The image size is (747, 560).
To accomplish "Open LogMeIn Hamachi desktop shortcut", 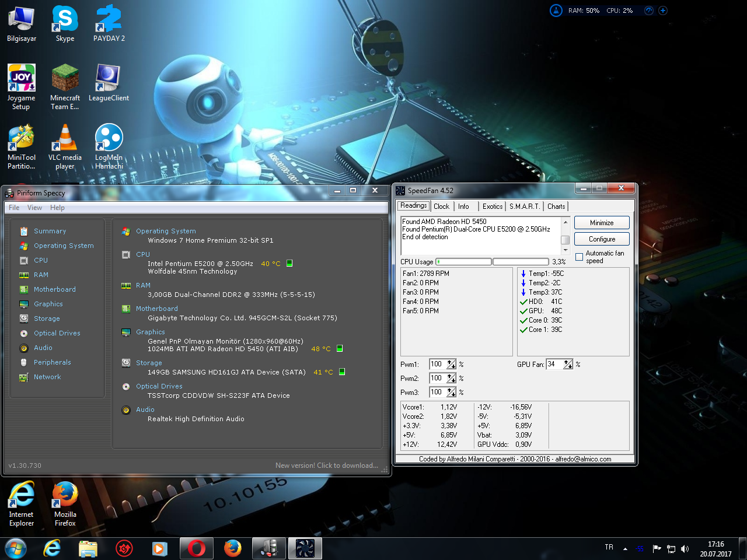I will (109, 146).
